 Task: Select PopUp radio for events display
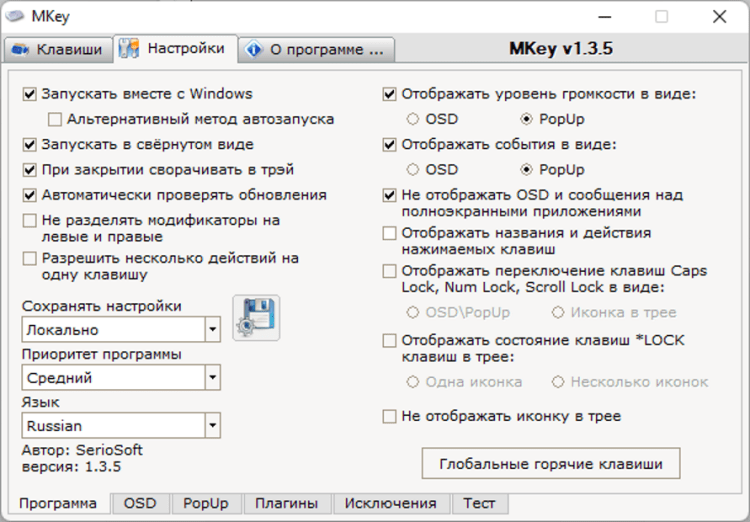(x=526, y=169)
